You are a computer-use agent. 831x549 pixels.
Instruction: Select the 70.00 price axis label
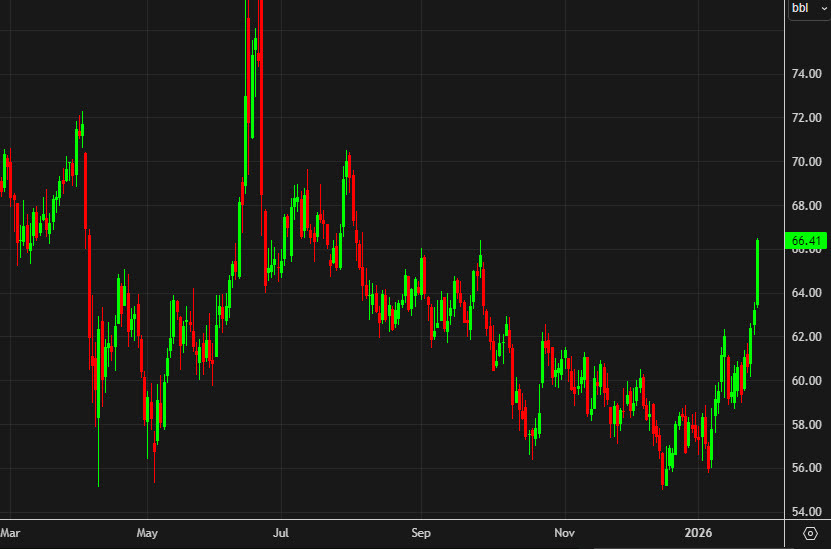pos(806,162)
